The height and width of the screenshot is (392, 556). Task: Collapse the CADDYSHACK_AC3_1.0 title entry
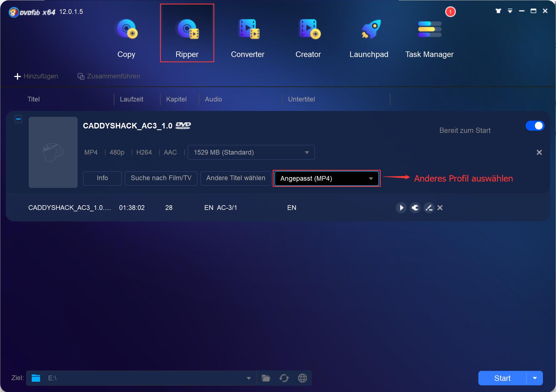(19, 119)
